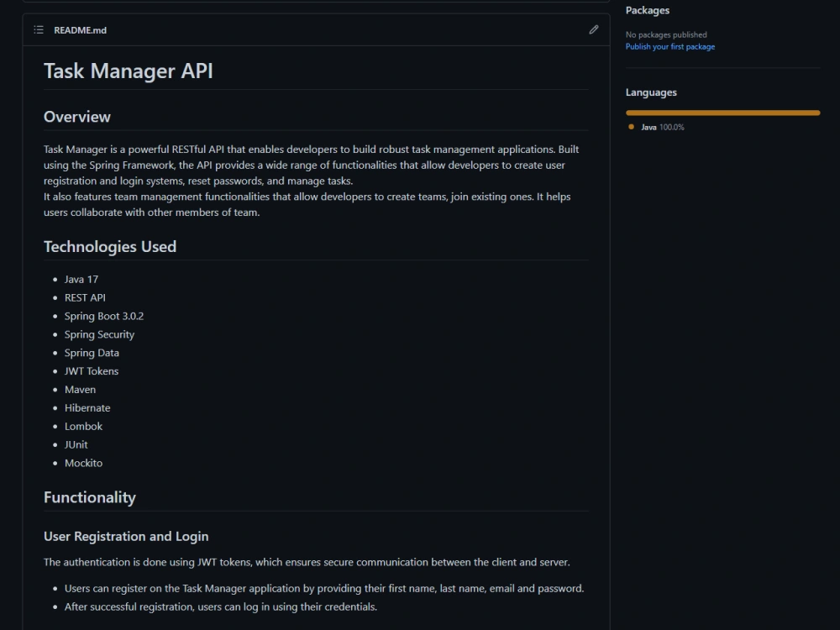Open the 'Publish your first package' link

(669, 46)
